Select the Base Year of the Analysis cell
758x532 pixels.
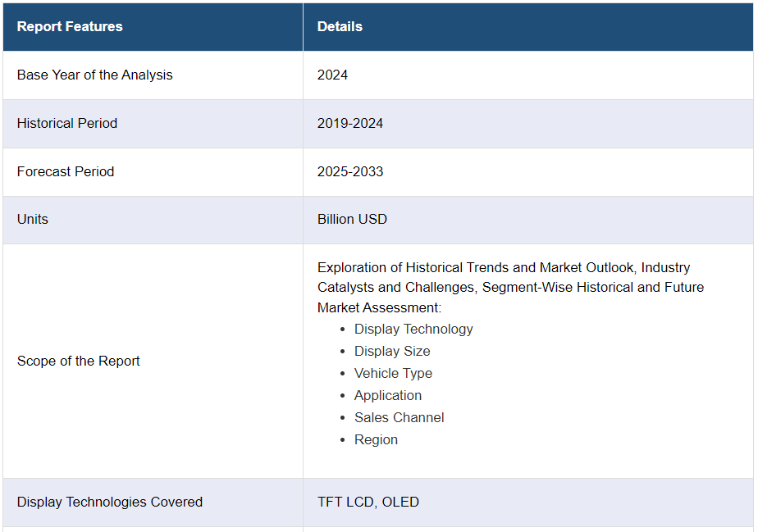click(x=95, y=75)
